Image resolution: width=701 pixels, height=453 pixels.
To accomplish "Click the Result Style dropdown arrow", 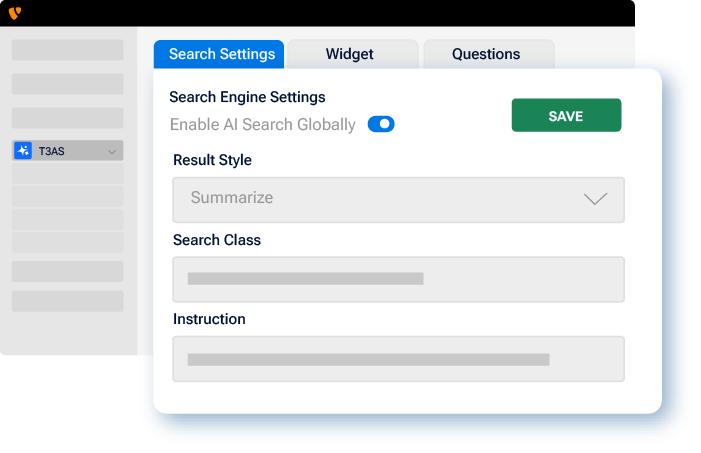I will [x=595, y=199].
